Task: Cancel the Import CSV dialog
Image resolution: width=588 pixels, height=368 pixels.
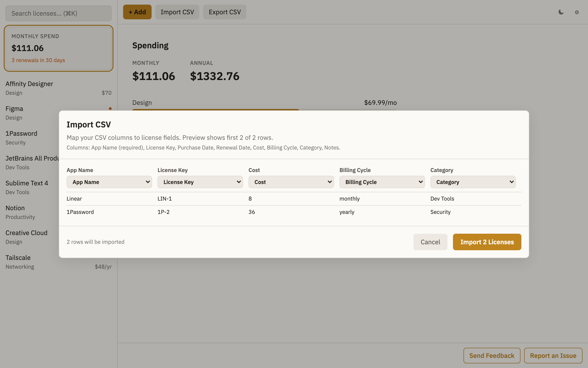Action: click(430, 242)
